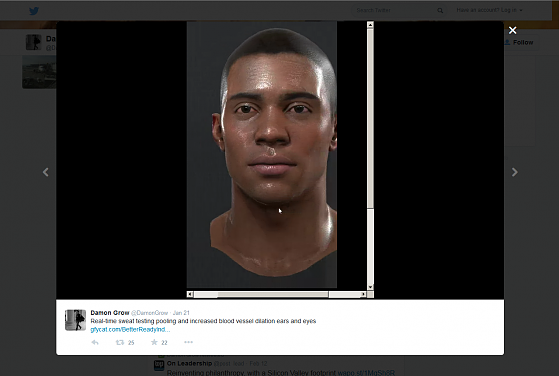This screenshot has width=559, height=376.
Task: Click the horizontal scrollbar right arrow
Action: tap(363, 294)
